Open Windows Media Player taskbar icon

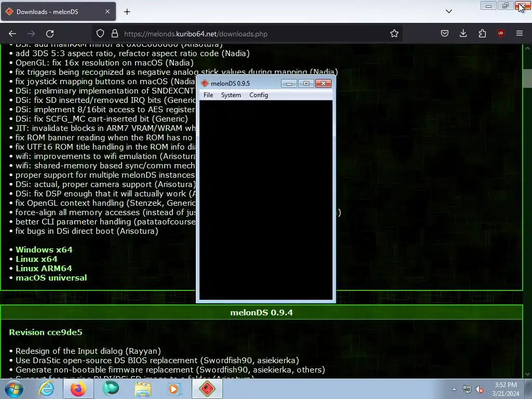[175, 389]
